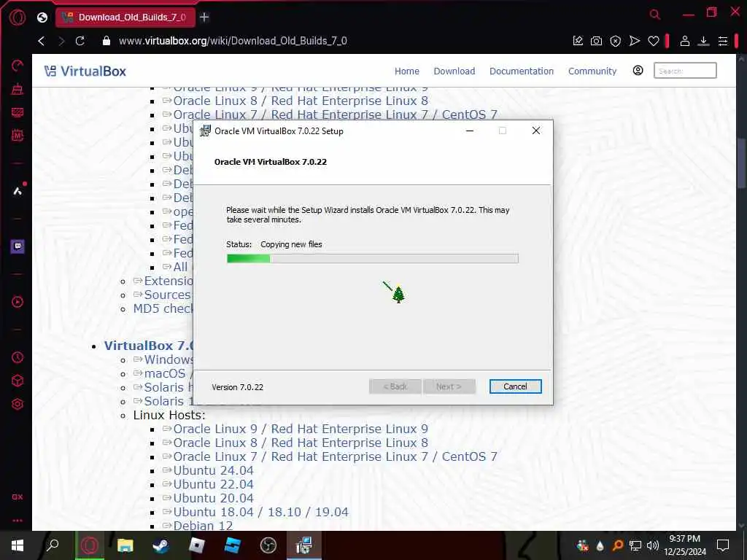Open the downloads icon in browser toolbar
This screenshot has height=560, width=747.
(x=703, y=41)
